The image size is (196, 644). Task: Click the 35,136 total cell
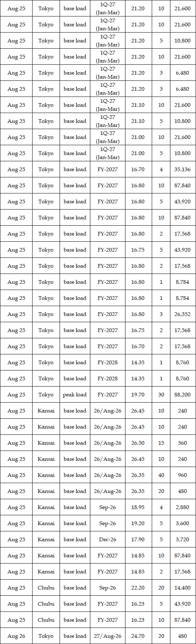coord(182,169)
